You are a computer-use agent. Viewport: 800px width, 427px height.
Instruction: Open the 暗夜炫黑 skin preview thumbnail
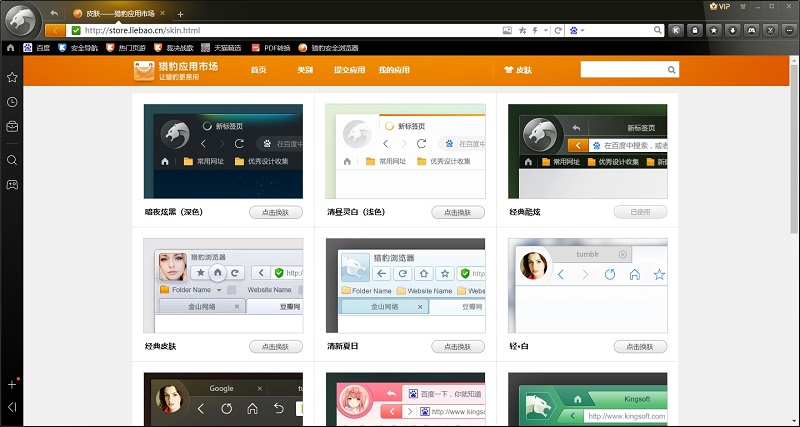(223, 151)
